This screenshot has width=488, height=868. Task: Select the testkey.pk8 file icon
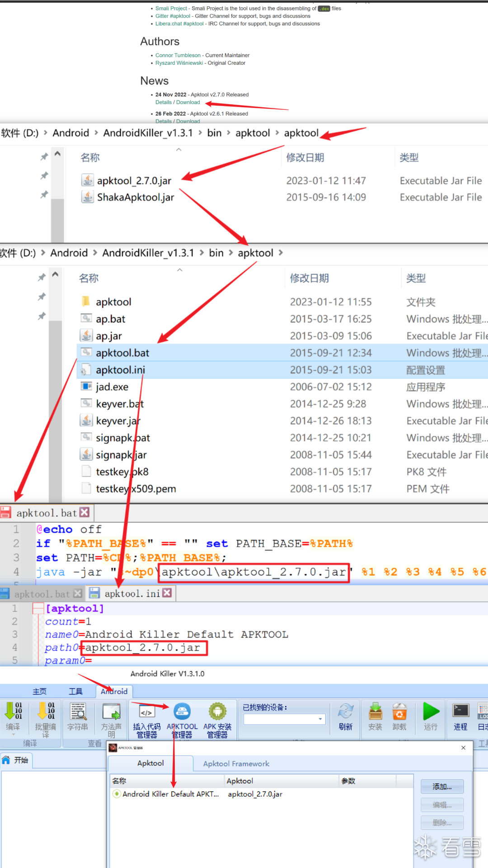pos(86,472)
